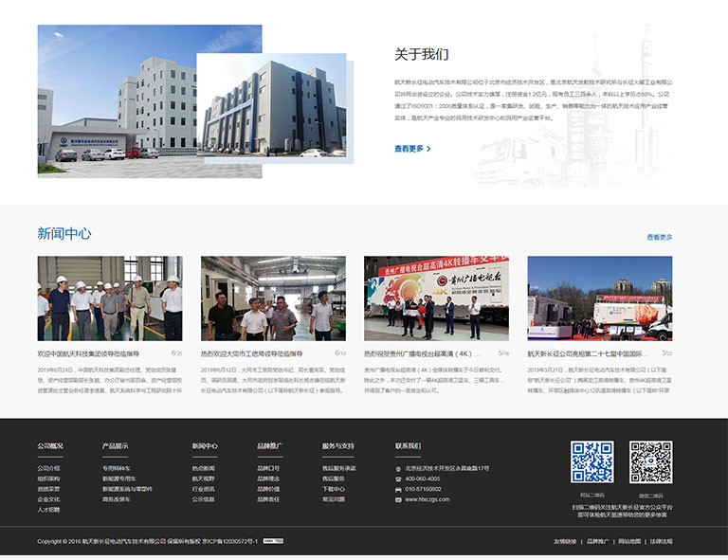The height and width of the screenshot is (560, 728).
Task: Open 网站地图 in the bottom bar
Action: (x=629, y=541)
